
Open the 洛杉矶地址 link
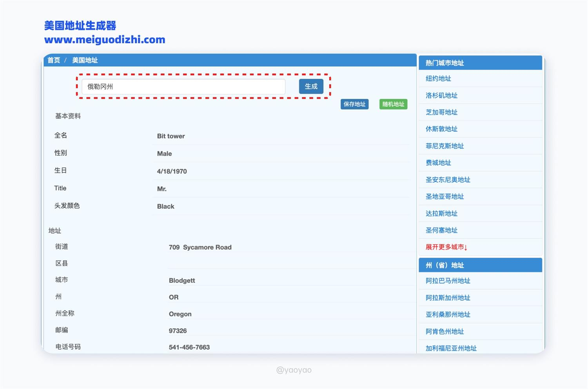point(441,95)
